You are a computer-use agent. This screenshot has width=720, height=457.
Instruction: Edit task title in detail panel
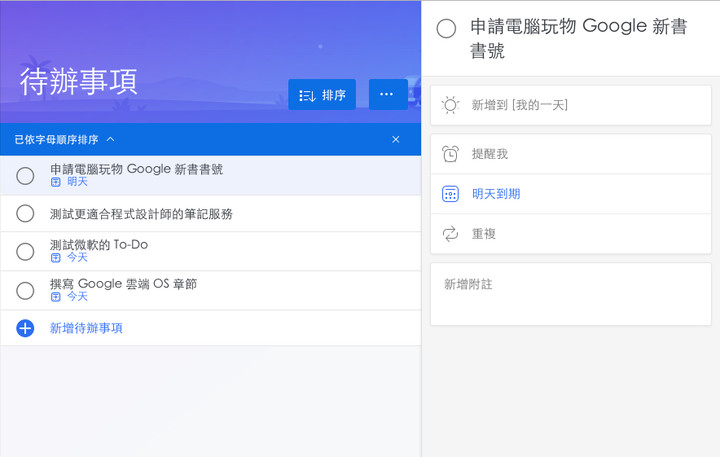pos(579,38)
